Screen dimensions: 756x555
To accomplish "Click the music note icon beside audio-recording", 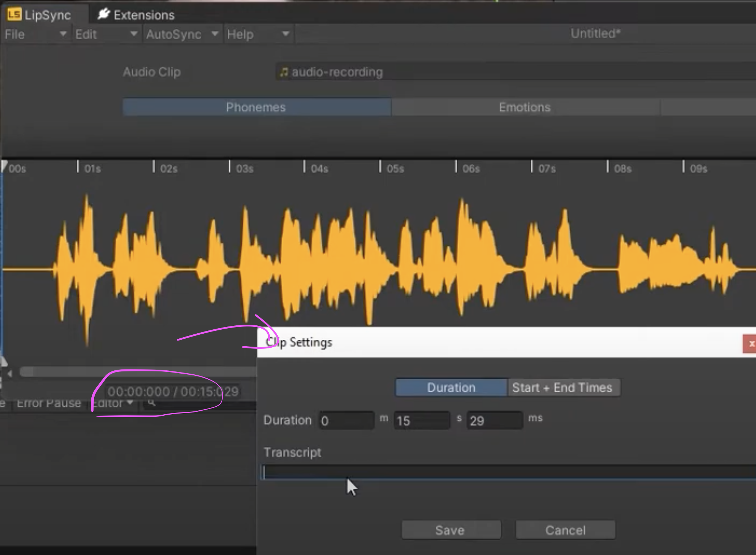I will [x=284, y=72].
